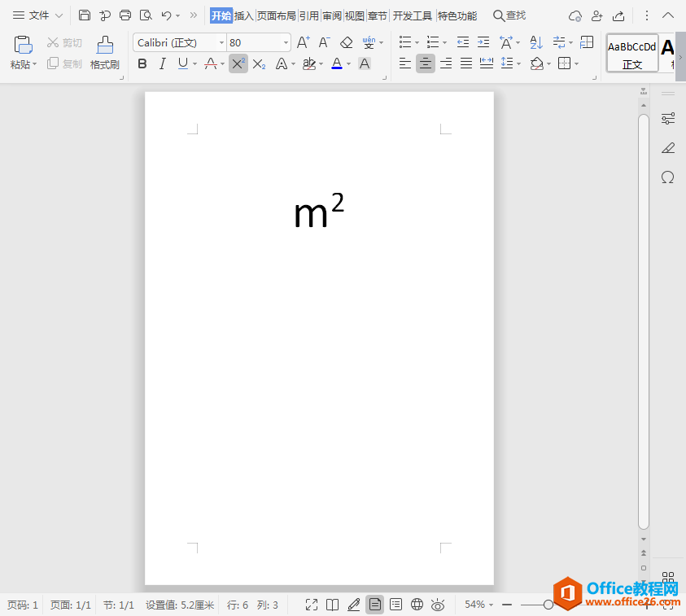Decrease font size with A- icon
Image resolution: width=686 pixels, height=616 pixels.
[324, 42]
